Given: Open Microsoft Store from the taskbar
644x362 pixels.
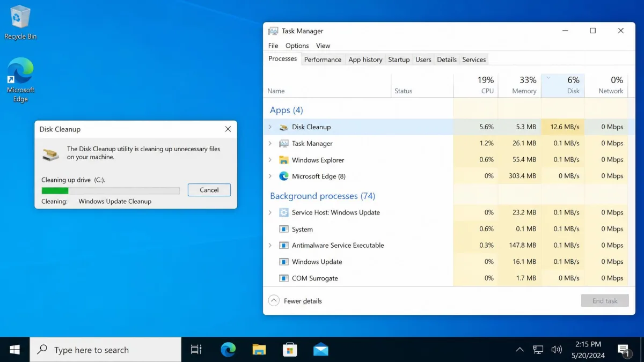Looking at the screenshot, I should (x=290, y=350).
